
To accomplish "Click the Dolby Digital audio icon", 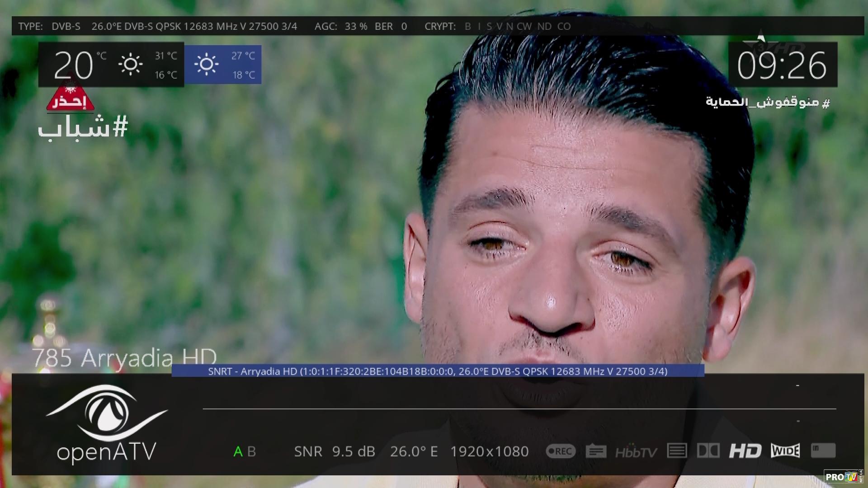I will pyautogui.click(x=708, y=450).
